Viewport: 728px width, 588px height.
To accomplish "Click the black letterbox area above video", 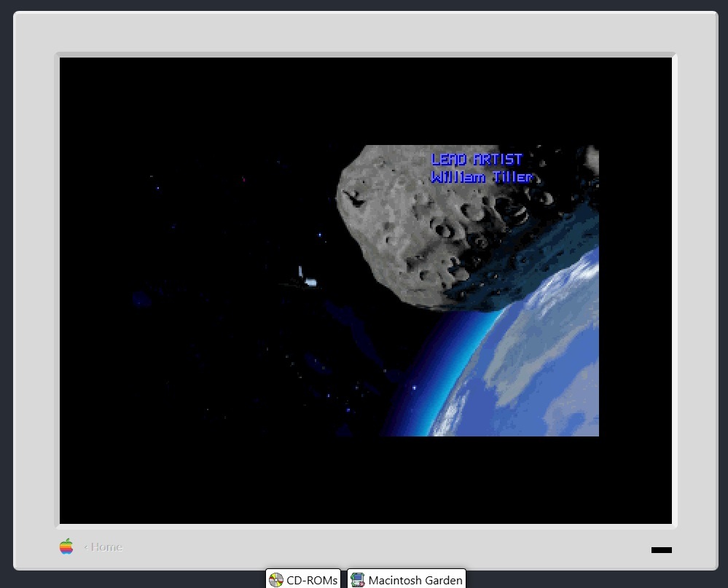I will [364, 101].
